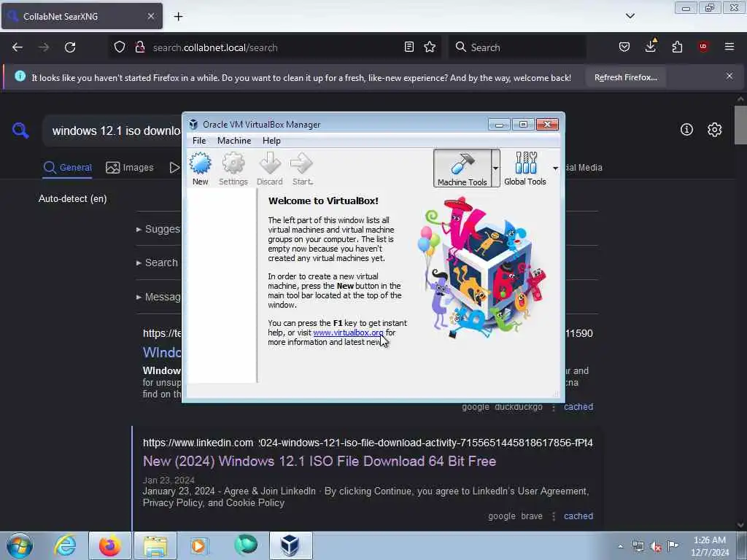Expand the Suggestions section
The image size is (747, 560).
[x=158, y=229]
